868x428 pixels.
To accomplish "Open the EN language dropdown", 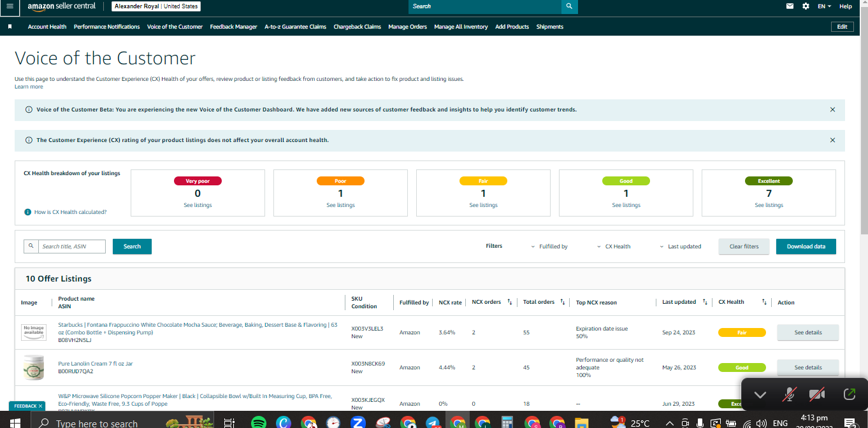I will [825, 6].
